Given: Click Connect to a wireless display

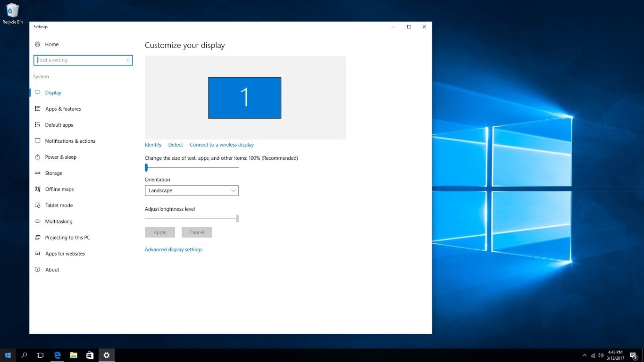Looking at the screenshot, I should (222, 145).
